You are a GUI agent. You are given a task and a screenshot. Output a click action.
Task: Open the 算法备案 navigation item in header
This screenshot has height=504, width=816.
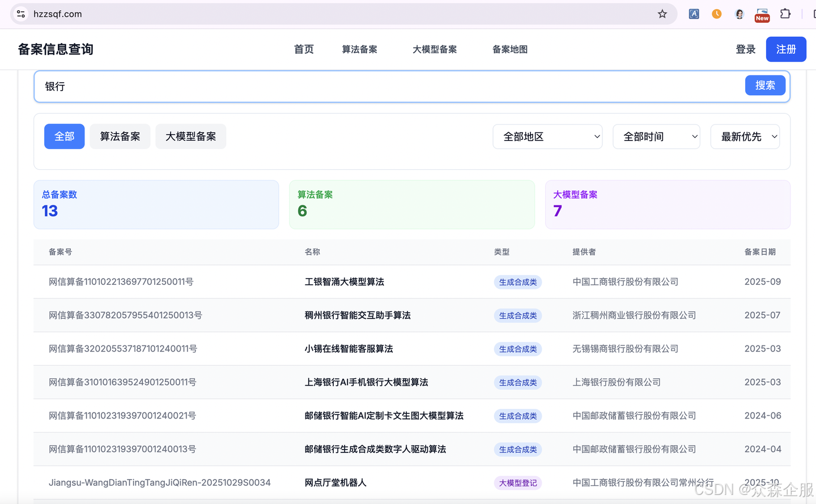point(359,49)
